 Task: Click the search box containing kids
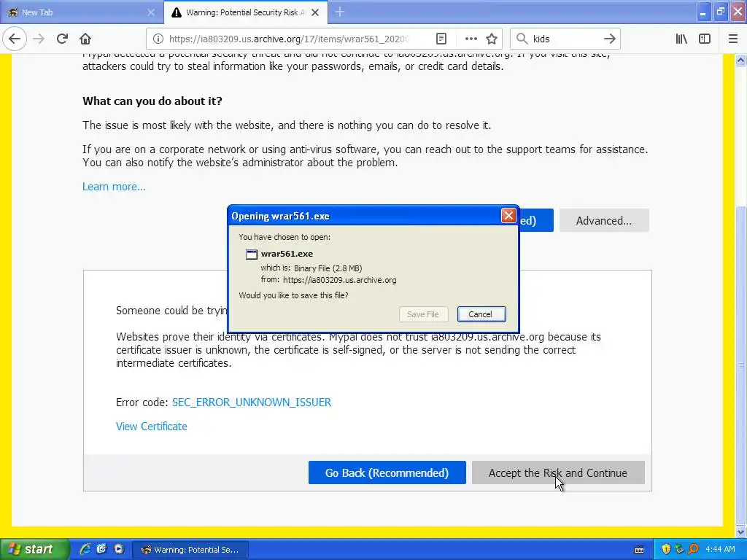[x=565, y=39]
